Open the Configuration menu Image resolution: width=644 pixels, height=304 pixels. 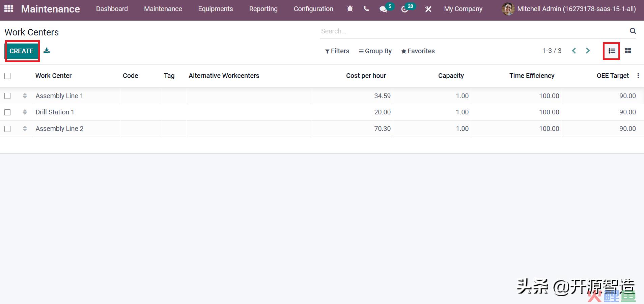point(313,9)
